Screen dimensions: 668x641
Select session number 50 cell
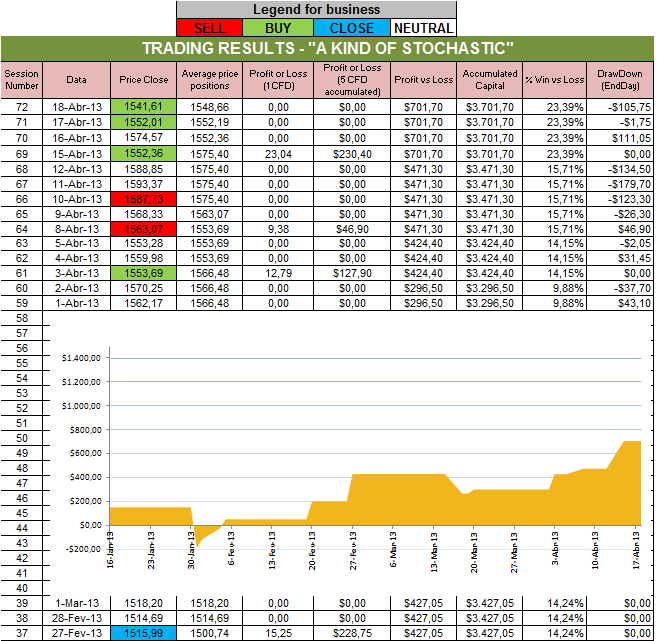click(x=22, y=438)
